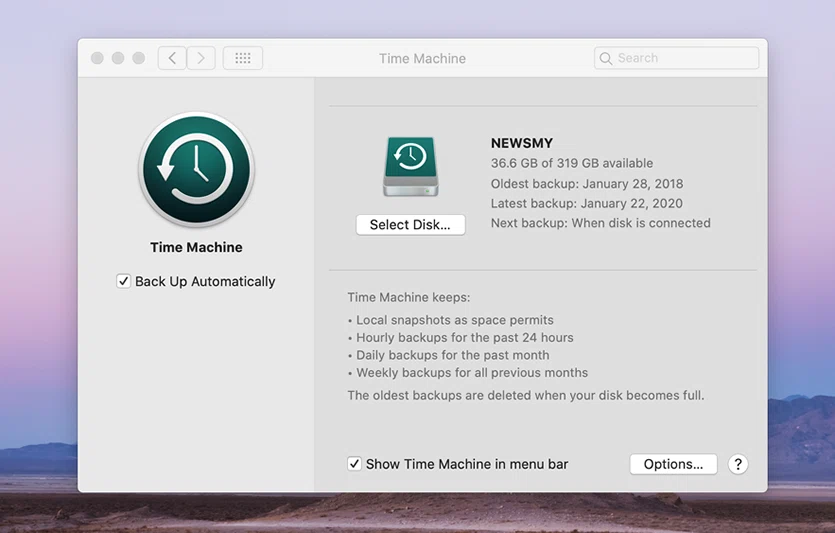Show all preferences via the grid icon
The width and height of the screenshot is (835, 533).
click(243, 58)
